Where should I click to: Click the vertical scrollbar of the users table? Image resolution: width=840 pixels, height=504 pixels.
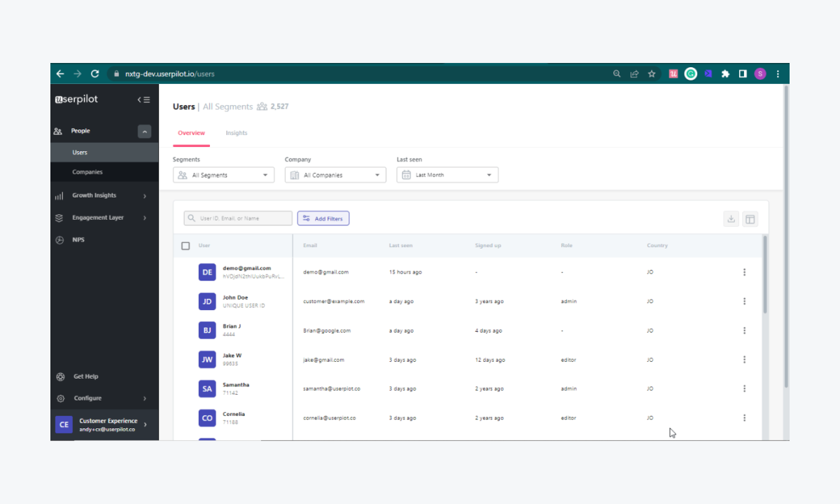tap(764, 280)
